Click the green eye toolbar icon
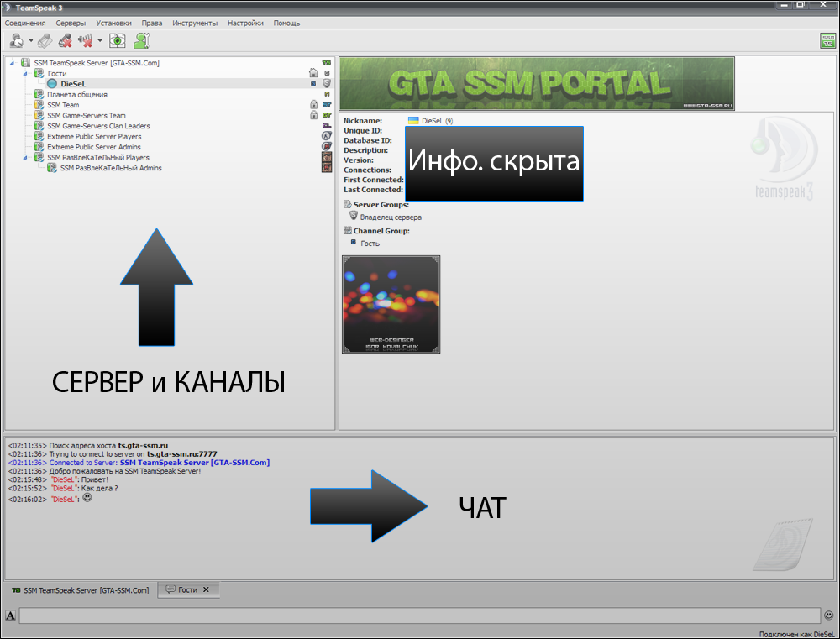840x639 pixels. coord(118,40)
